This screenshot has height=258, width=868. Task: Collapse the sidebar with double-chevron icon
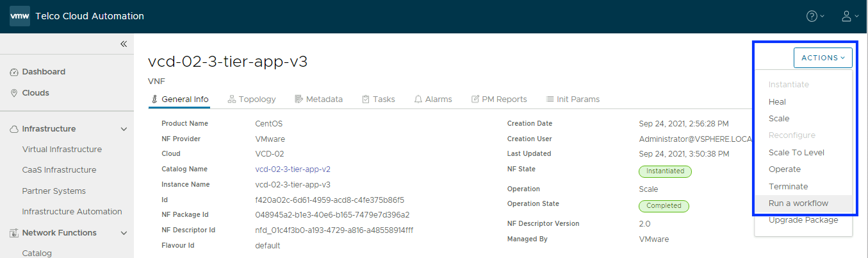[x=124, y=44]
